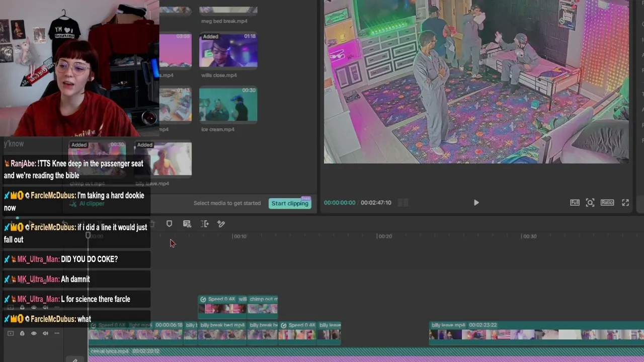644x362 pixels.
Task: Click the split-and-export arrow icon in timeline toolbar
Action: tap(205, 224)
